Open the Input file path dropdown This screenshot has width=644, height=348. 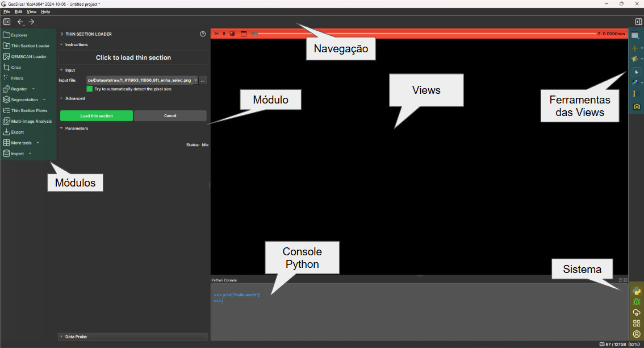(196, 80)
